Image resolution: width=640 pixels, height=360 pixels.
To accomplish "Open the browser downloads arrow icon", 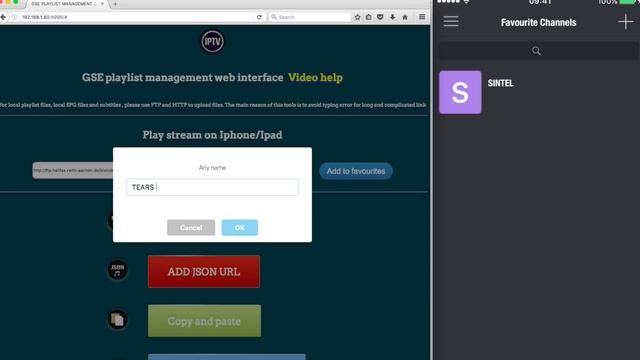I will [x=392, y=17].
